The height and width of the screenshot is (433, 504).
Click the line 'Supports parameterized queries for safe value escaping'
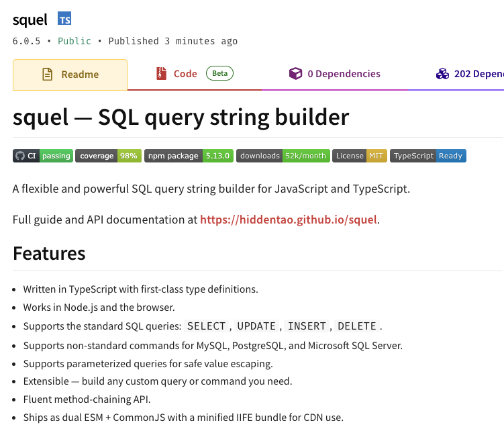[148, 364]
